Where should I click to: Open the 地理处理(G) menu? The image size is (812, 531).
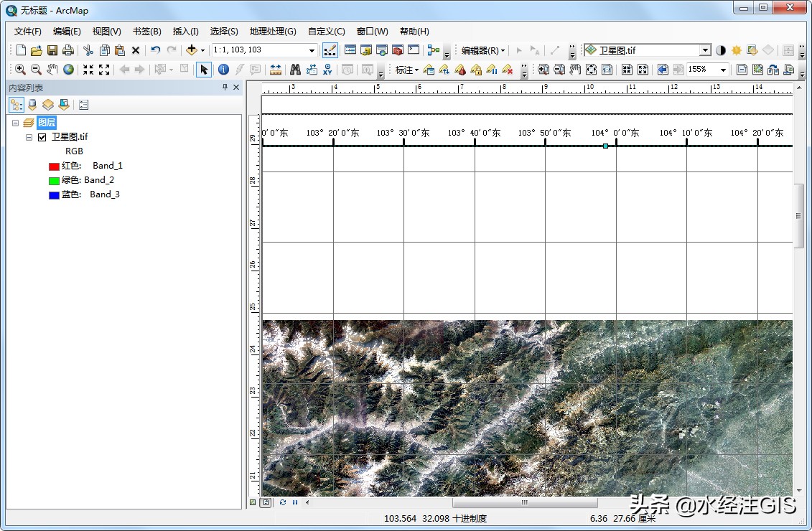273,31
